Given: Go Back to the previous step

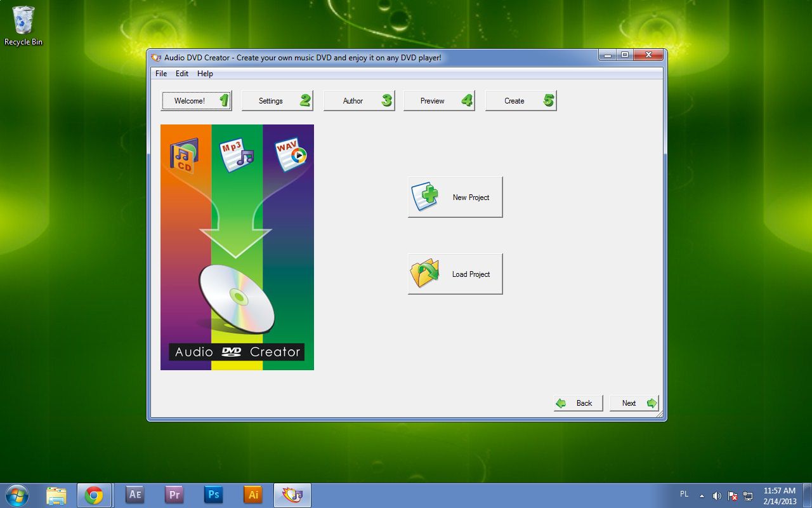Looking at the screenshot, I should click(578, 403).
